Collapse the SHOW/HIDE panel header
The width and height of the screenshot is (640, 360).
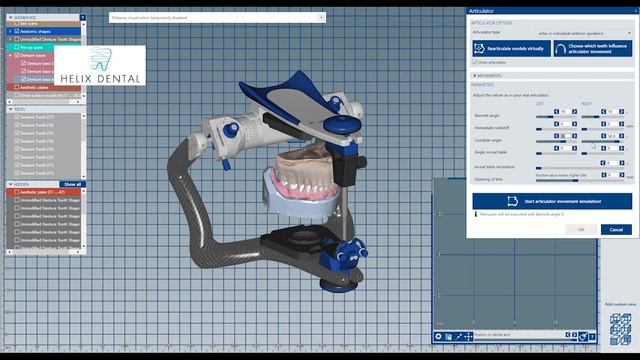[x=11, y=18]
